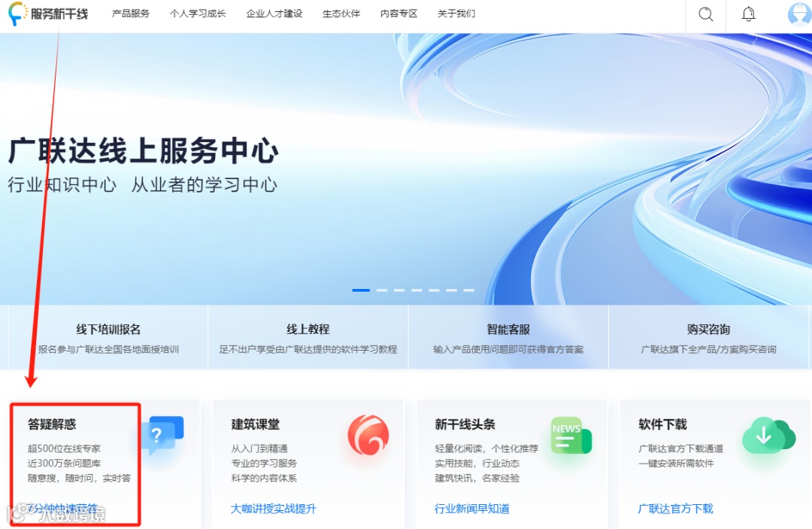This screenshot has height=529, width=812.
Task: Click text 广联达官方下载通道
Action: click(x=681, y=448)
